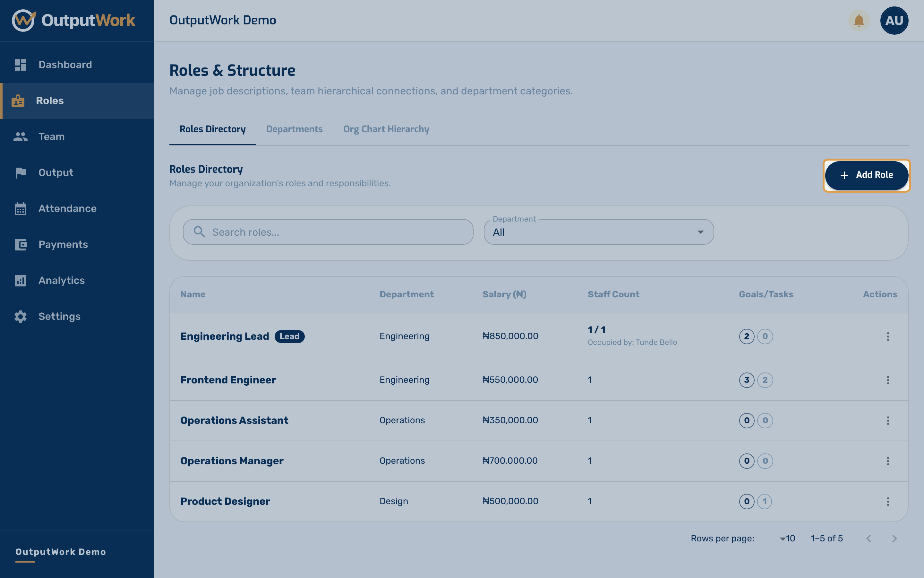Expand the Department filter dropdown

599,232
